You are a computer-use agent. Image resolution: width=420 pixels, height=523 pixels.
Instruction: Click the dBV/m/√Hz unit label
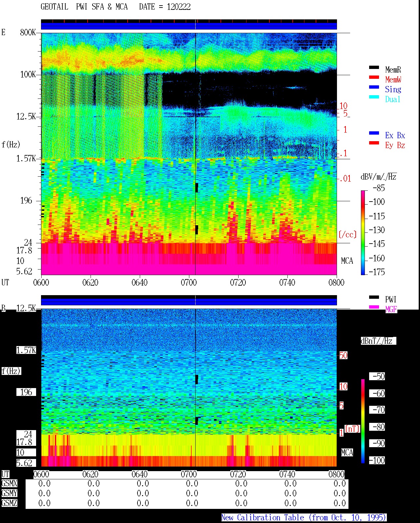pos(379,177)
